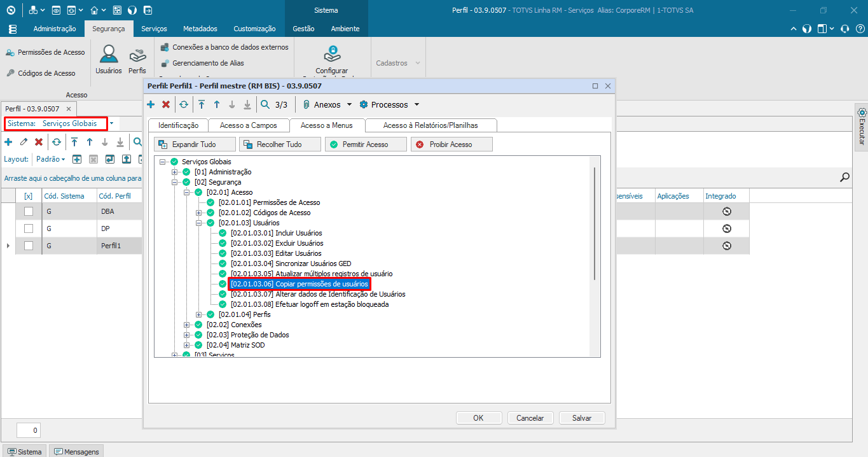Open Permissões de Acesso in ribbon
The height and width of the screenshot is (457, 868).
(45, 52)
